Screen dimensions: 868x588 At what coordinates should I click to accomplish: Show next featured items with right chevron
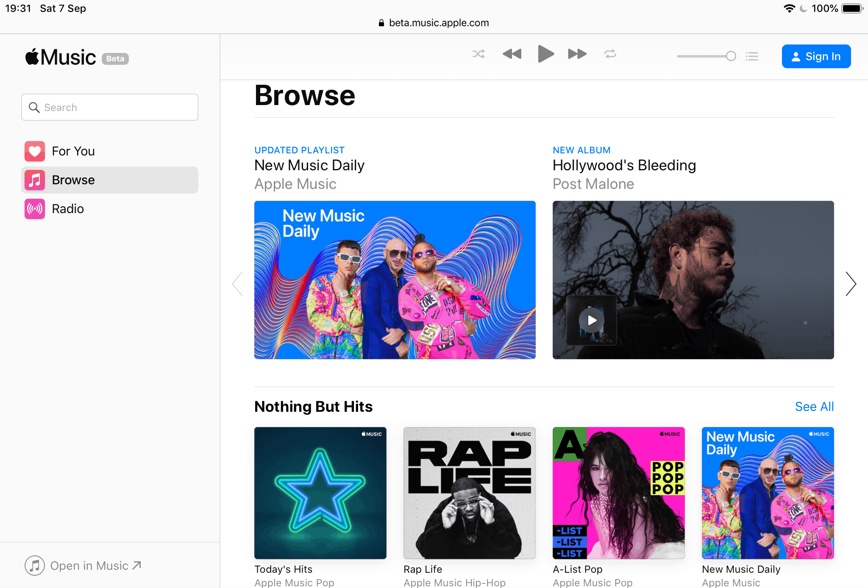pos(851,284)
